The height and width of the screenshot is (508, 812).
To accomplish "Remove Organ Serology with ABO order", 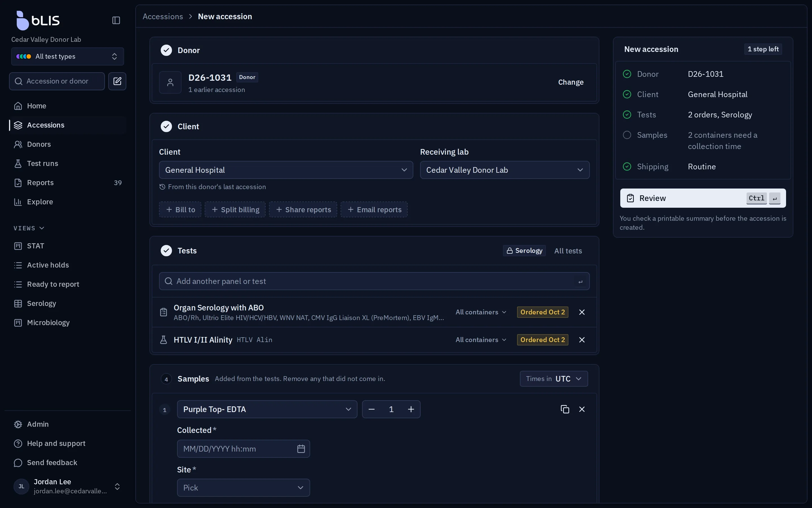I will [582, 312].
